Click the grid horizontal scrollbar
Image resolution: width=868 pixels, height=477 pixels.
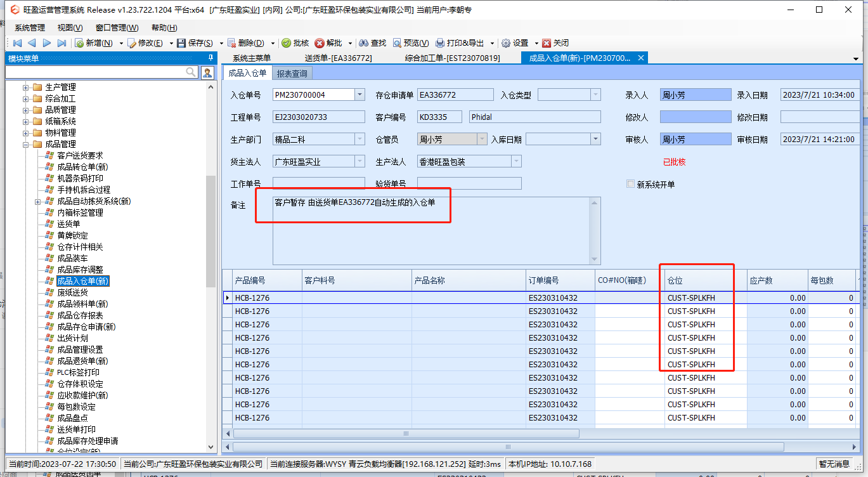406,434
